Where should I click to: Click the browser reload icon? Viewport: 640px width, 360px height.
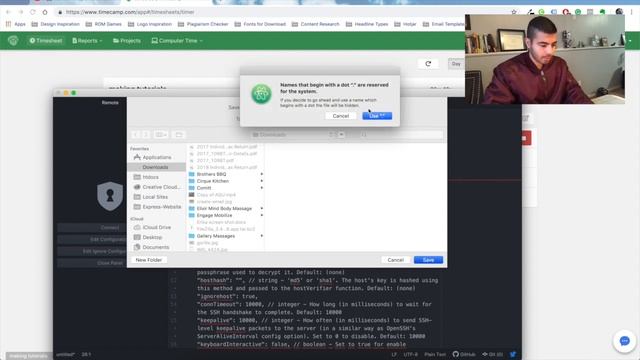[33, 12]
